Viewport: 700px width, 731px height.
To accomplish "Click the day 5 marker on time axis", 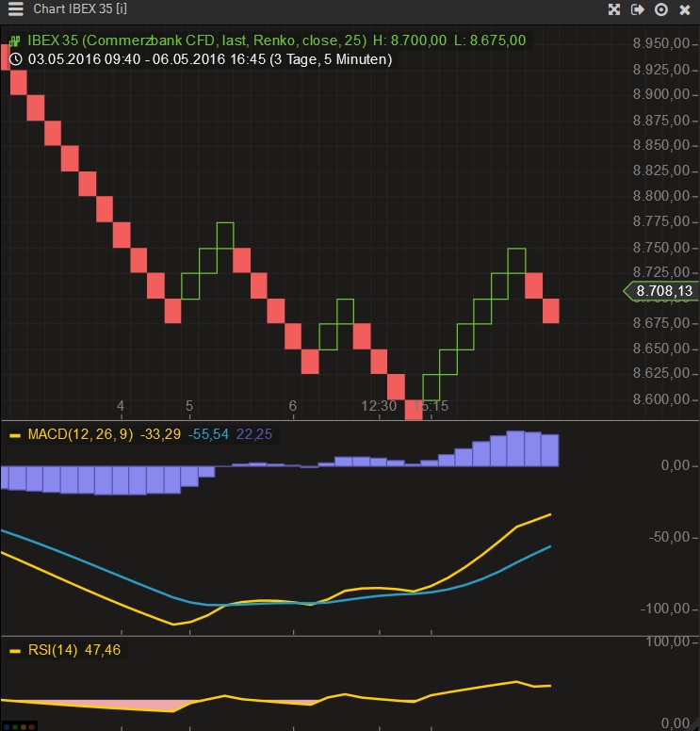I will (189, 406).
